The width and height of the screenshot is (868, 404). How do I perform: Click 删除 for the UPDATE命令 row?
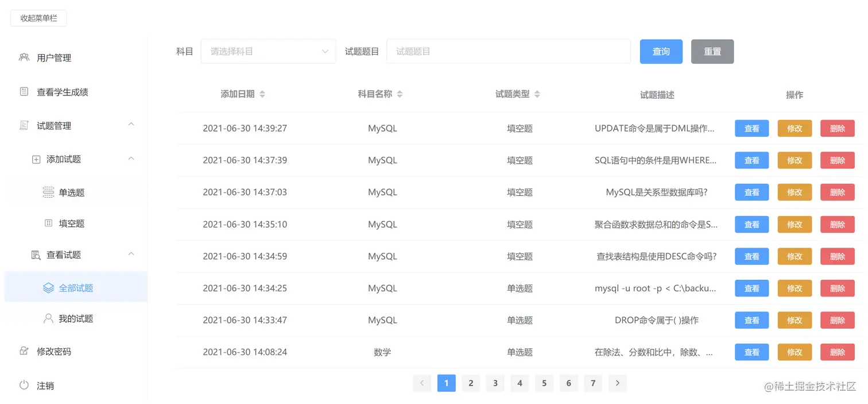838,128
